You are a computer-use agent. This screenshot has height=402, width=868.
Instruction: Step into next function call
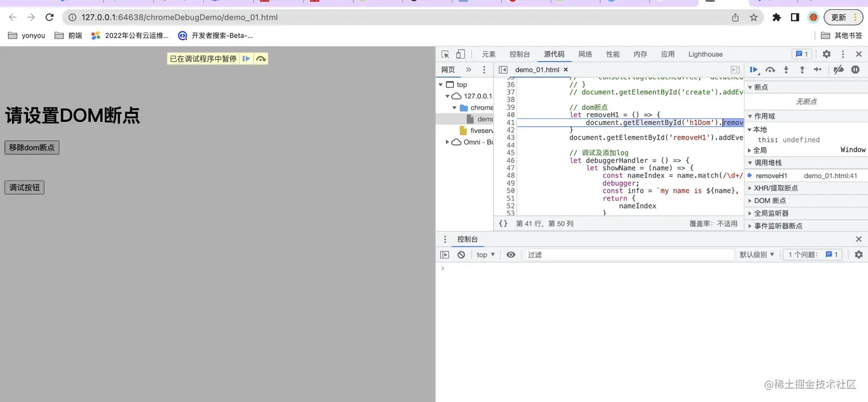coord(786,69)
